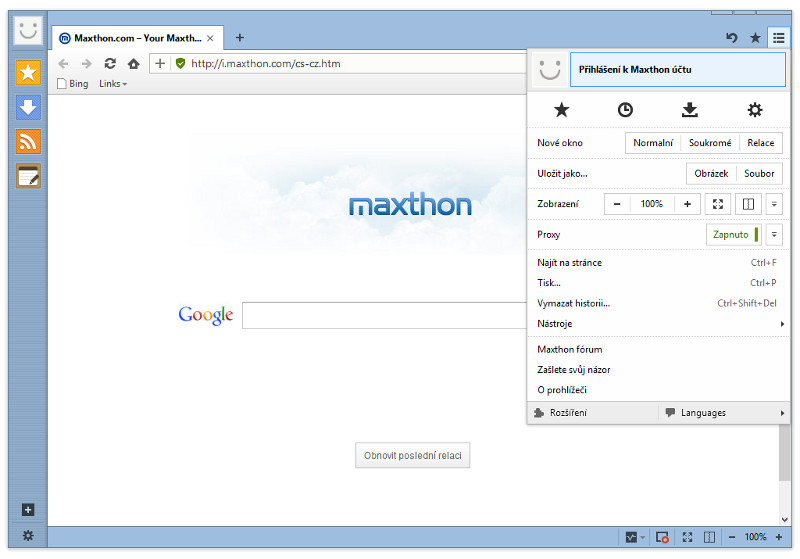Open download manager icon in menu panel
The height and width of the screenshot is (559, 800).
point(690,110)
